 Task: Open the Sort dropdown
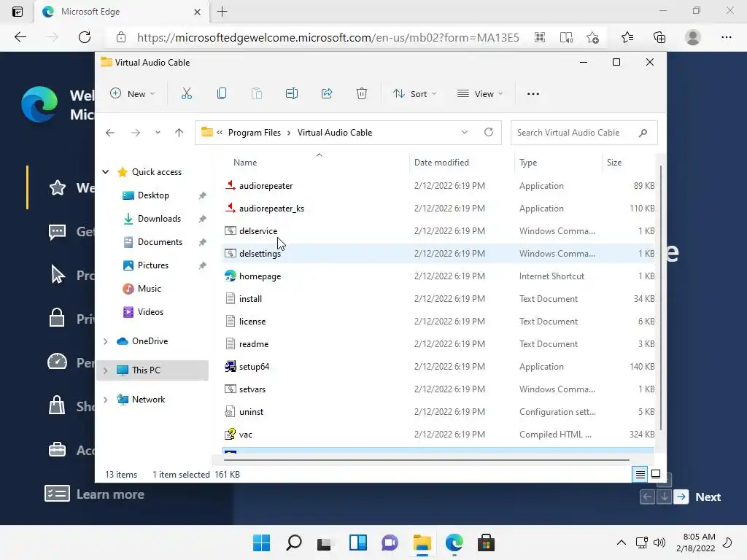click(414, 94)
